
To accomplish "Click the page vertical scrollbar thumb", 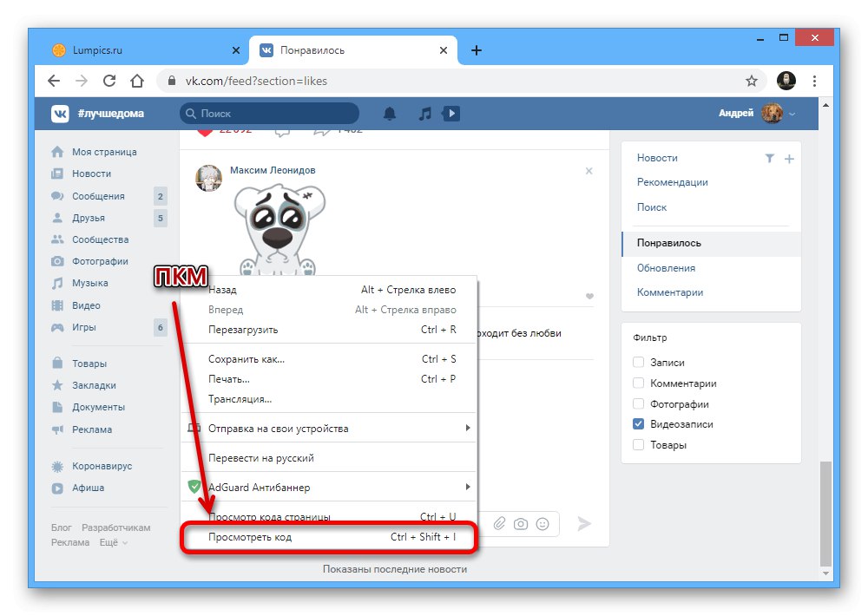I will pyautogui.click(x=825, y=514).
